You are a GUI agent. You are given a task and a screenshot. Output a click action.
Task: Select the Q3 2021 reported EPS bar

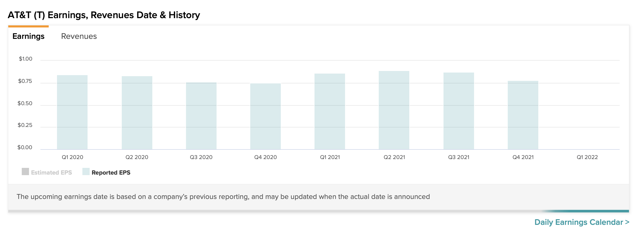click(x=459, y=111)
